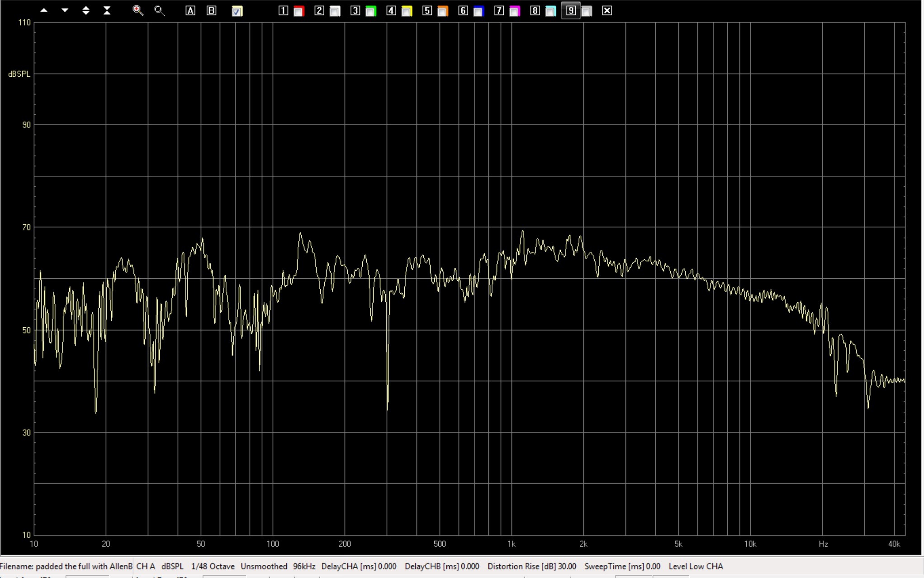Click the 1k frequency axis label
The image size is (924, 578).
point(511,544)
